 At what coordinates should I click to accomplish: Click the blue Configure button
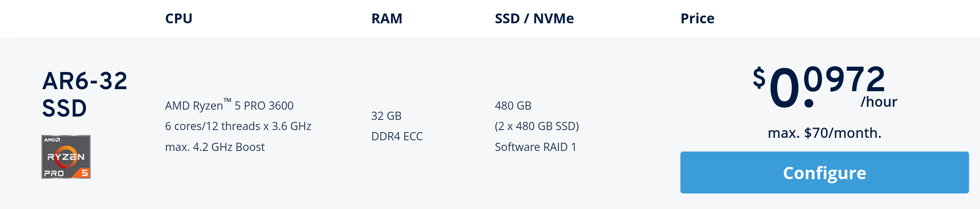pos(824,173)
